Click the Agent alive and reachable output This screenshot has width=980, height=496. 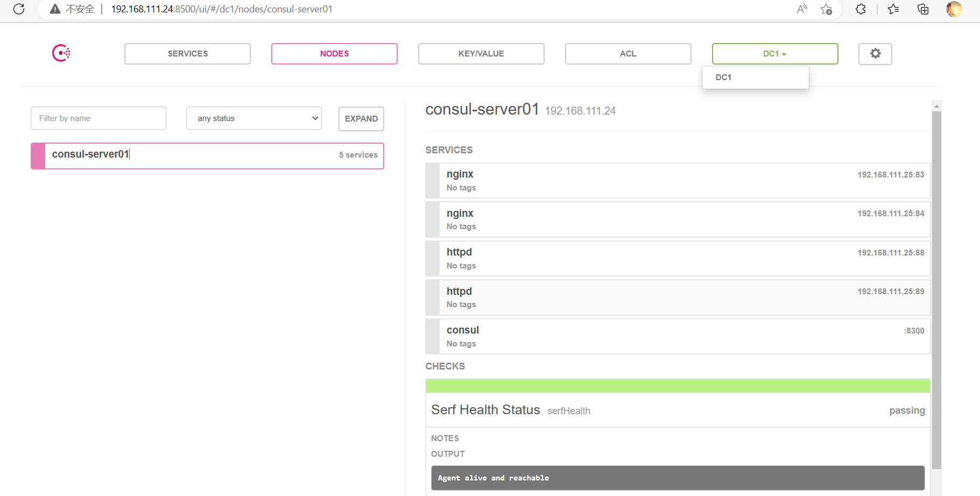[x=678, y=478]
